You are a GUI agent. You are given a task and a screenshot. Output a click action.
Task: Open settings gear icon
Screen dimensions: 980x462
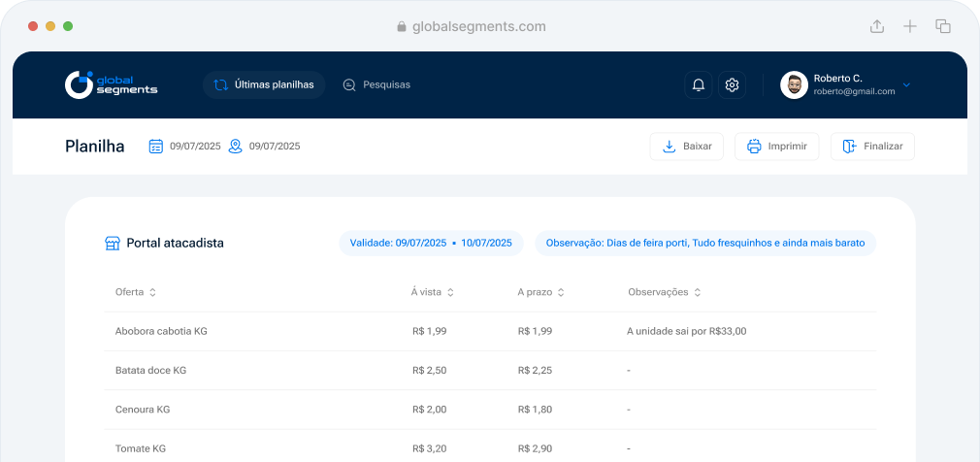[x=733, y=85]
